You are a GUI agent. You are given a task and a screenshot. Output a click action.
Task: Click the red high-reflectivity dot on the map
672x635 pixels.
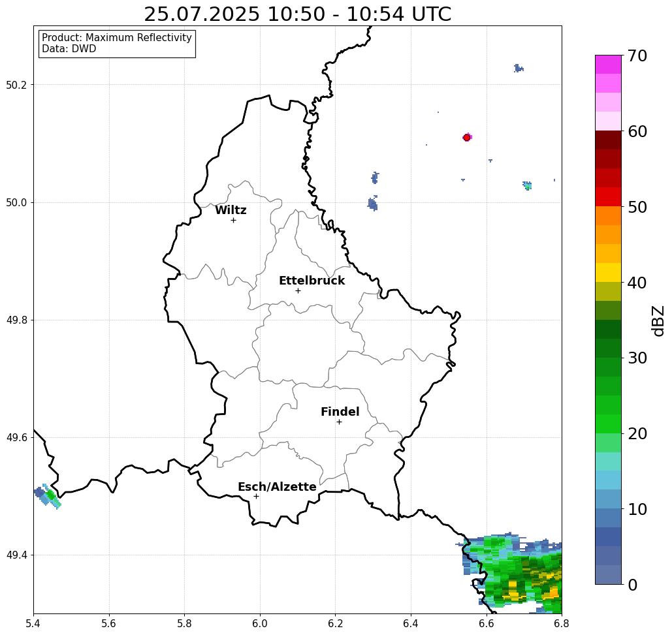tap(467, 138)
